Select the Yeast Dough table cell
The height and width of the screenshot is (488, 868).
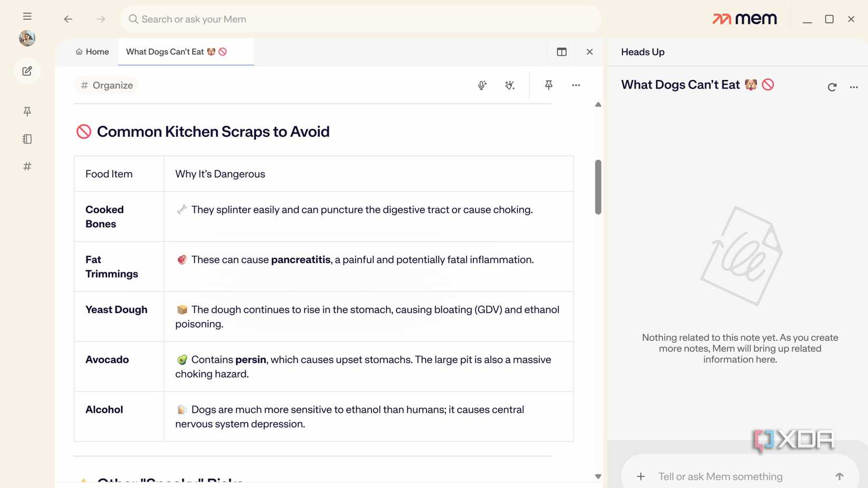pyautogui.click(x=119, y=317)
